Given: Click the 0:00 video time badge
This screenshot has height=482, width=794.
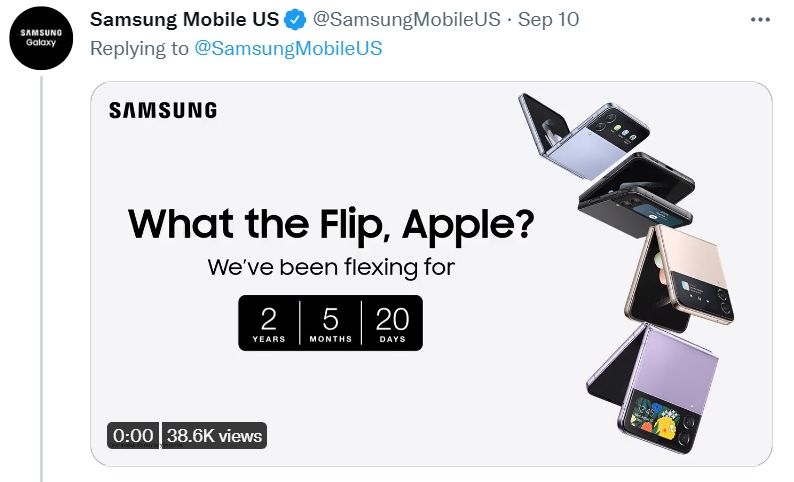Looking at the screenshot, I should coord(133,435).
